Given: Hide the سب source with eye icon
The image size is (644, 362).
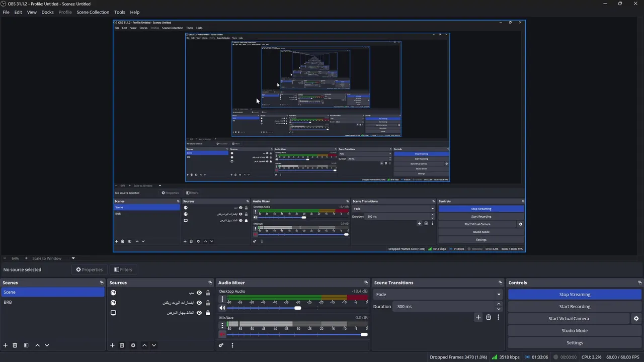Looking at the screenshot, I should tap(199, 293).
